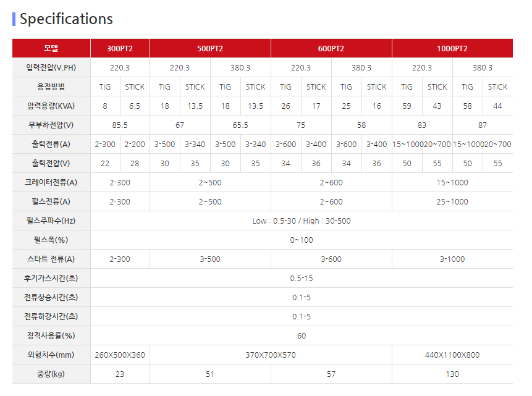Select the 중량(kg) row label
The height and width of the screenshot is (396, 532).
coord(51,374)
